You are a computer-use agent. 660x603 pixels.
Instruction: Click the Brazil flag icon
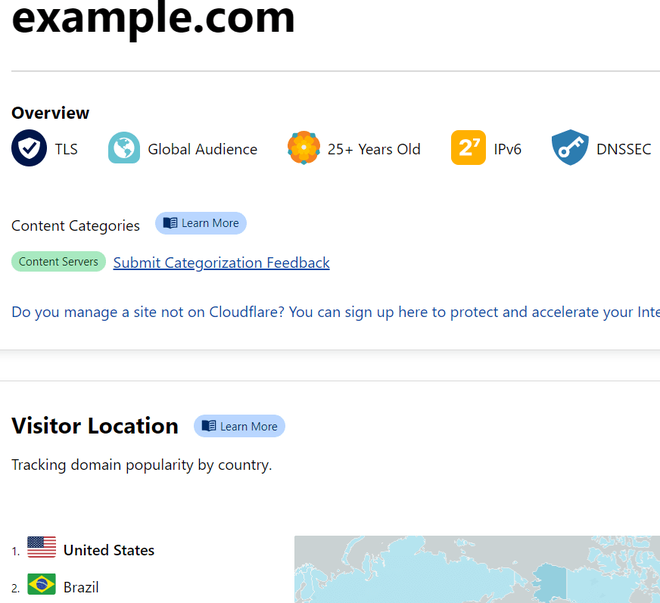pos(42,584)
